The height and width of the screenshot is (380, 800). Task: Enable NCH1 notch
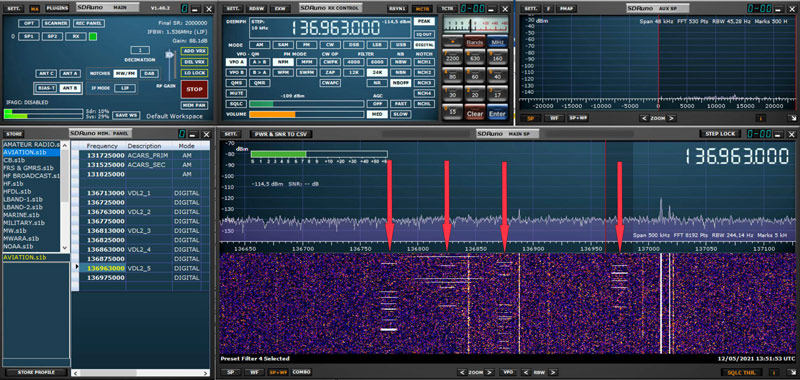coord(424,62)
